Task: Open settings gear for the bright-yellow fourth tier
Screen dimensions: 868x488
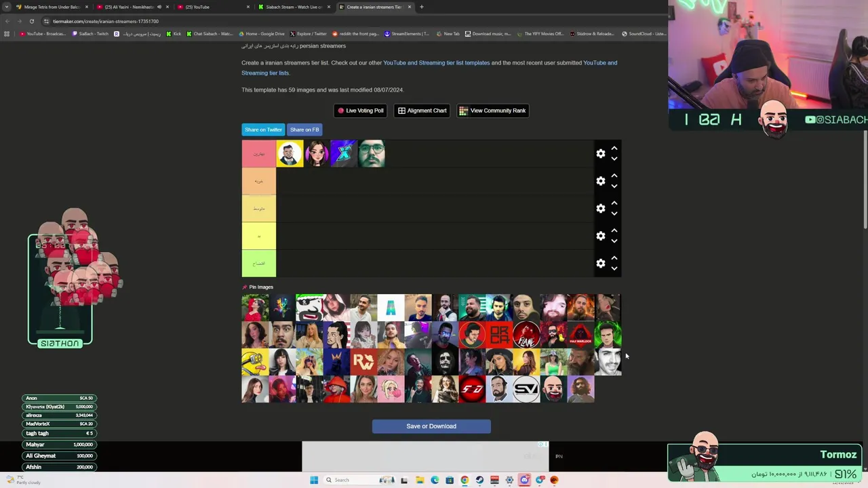Action: (600, 236)
